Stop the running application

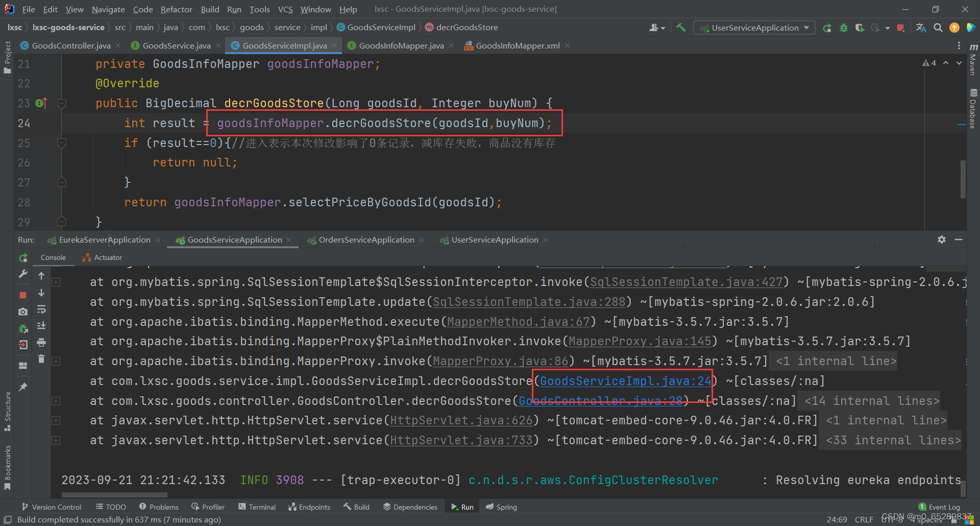coord(23,295)
